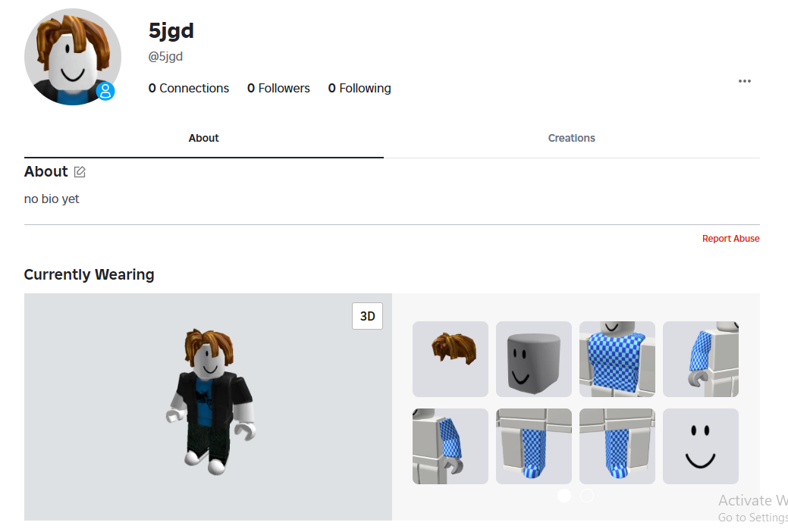788x532 pixels.
Task: Toggle the 3D avatar view button
Action: point(367,316)
